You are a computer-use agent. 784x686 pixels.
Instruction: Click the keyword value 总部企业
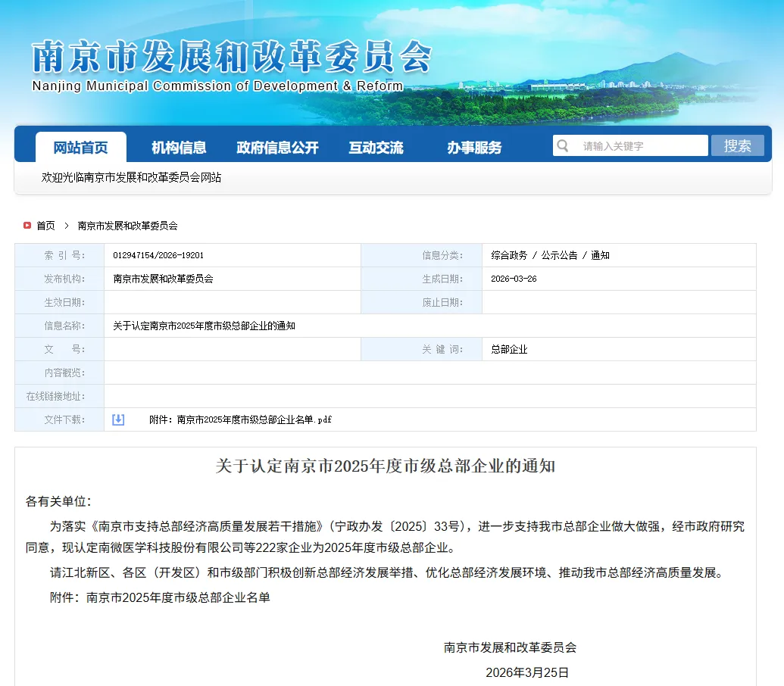[x=509, y=349]
